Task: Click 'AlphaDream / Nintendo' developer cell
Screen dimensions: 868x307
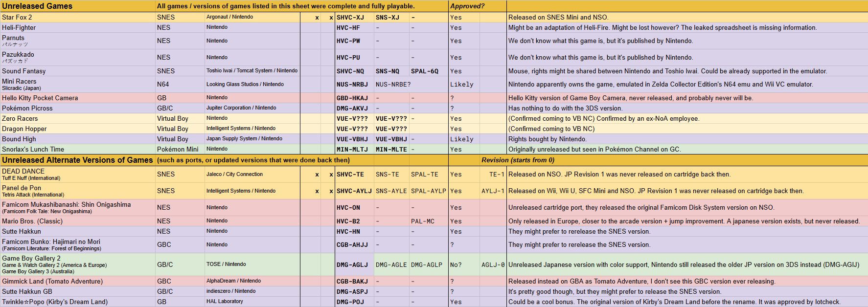Action: [x=252, y=281]
